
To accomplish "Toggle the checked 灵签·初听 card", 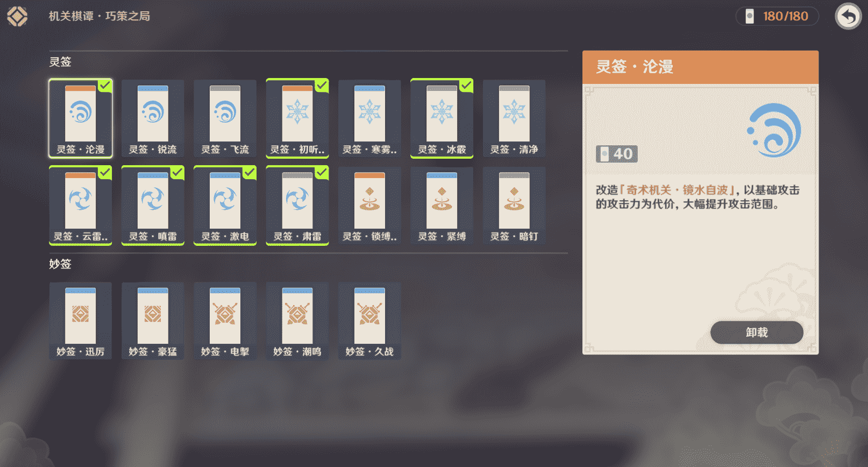I will click(x=297, y=119).
